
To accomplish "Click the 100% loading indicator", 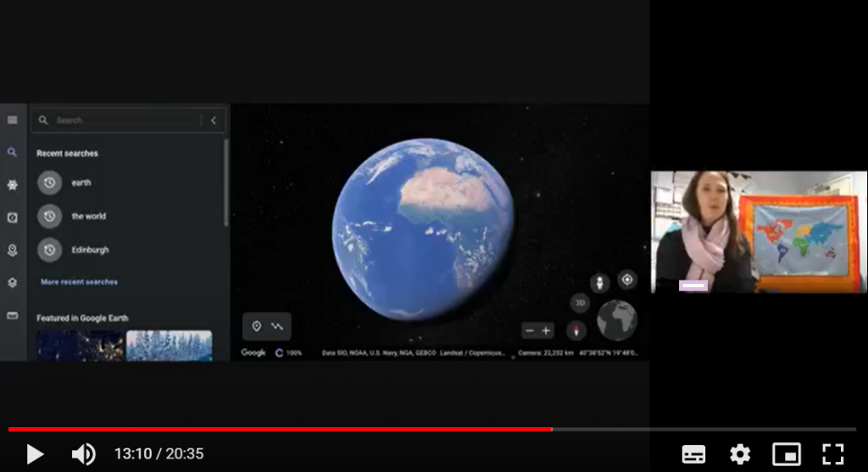I will (289, 353).
